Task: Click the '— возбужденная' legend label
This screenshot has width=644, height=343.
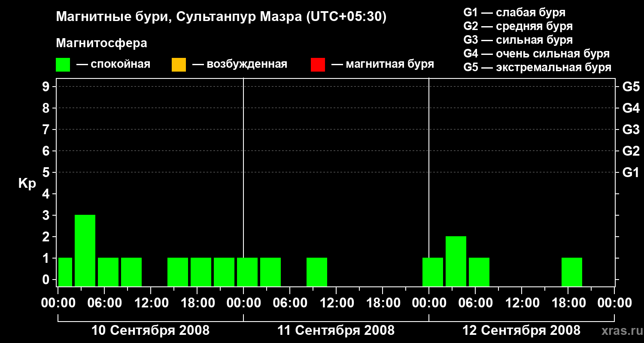Action: (240, 65)
